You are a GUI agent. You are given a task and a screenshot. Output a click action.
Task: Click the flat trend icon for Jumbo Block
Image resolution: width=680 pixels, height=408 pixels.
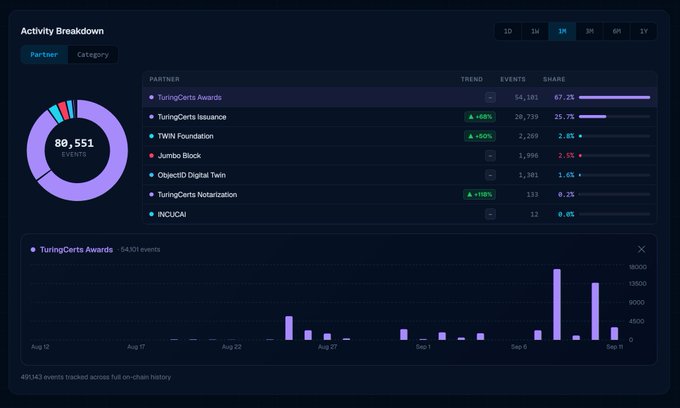[490, 156]
